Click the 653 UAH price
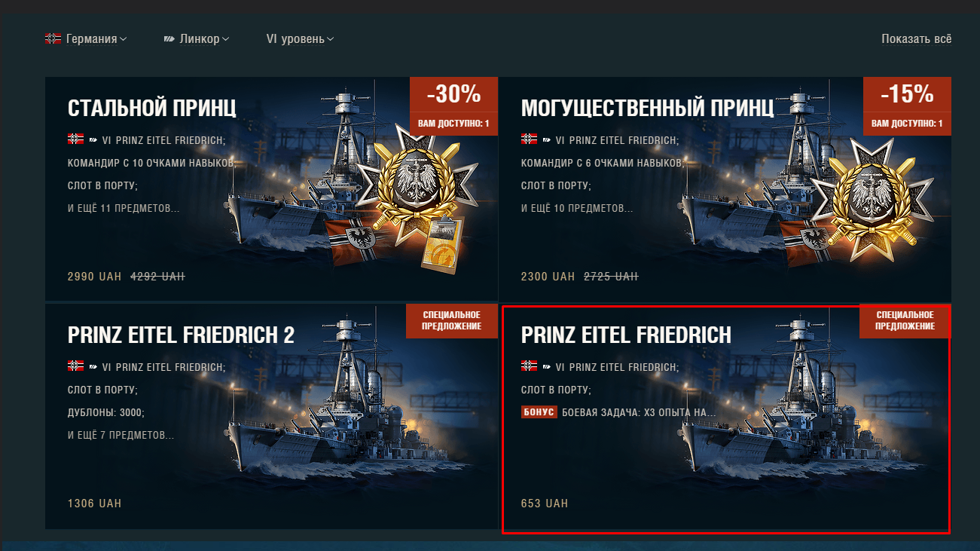The height and width of the screenshot is (551, 980). [544, 503]
